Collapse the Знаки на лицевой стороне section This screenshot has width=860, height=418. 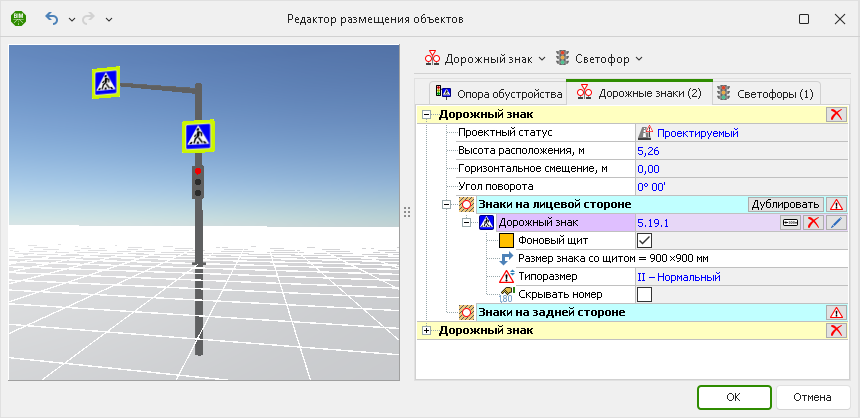point(447,204)
